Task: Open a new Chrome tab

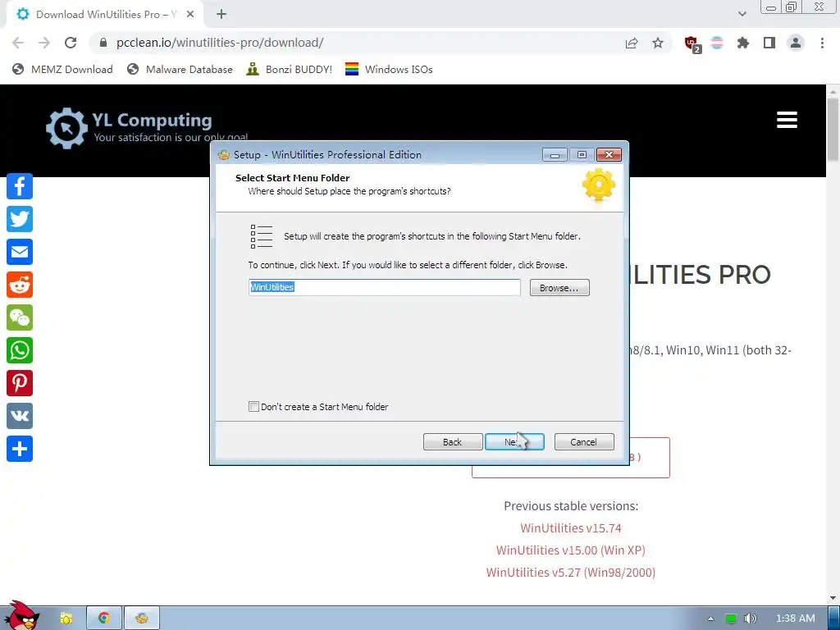Action: pos(221,15)
